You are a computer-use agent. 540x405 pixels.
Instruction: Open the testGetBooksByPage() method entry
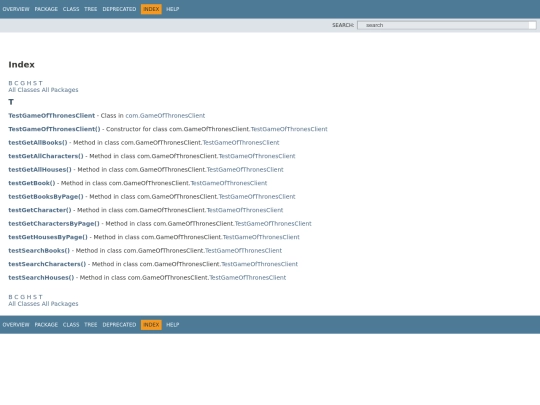pos(46,197)
